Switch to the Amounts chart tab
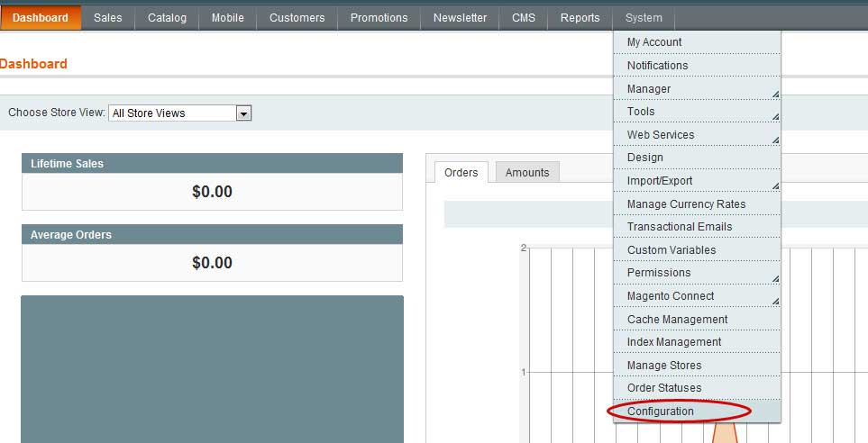 [x=527, y=173]
